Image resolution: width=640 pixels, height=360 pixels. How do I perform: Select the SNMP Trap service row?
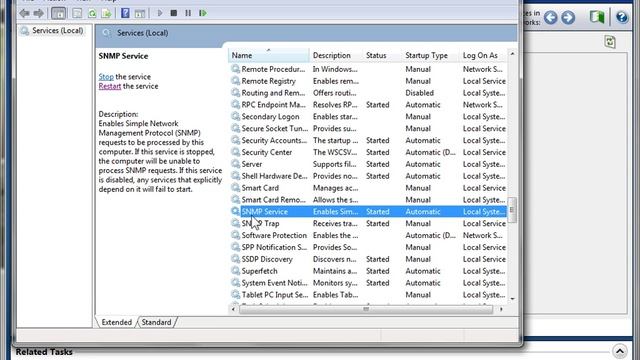point(369,223)
